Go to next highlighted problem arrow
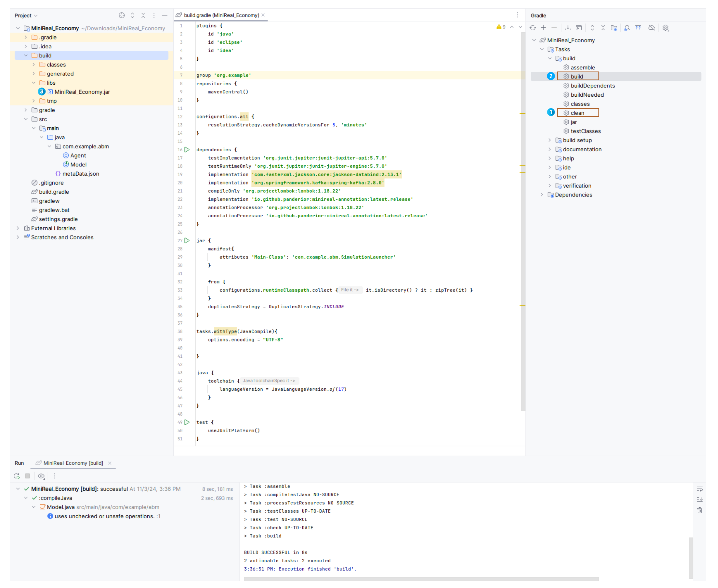718x588 pixels. pos(520,27)
